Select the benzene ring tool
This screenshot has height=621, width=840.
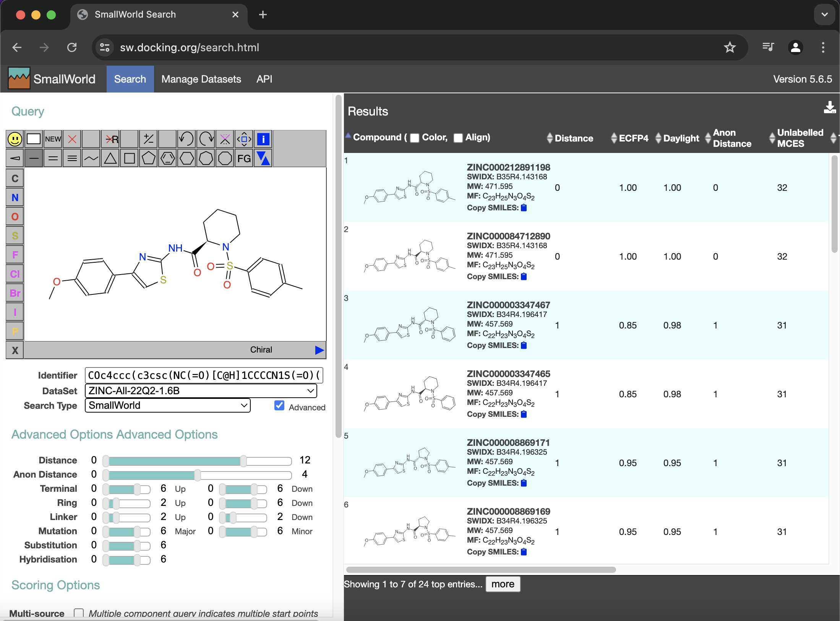click(x=168, y=158)
